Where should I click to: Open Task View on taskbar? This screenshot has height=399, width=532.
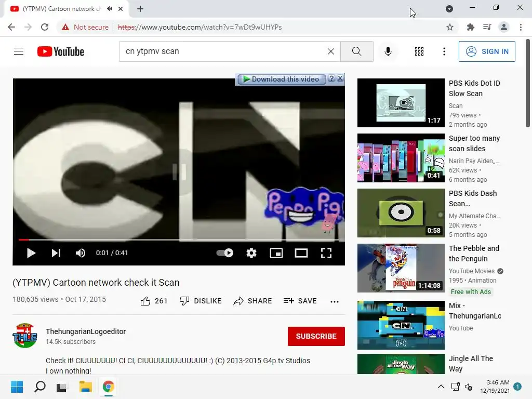tap(61, 387)
